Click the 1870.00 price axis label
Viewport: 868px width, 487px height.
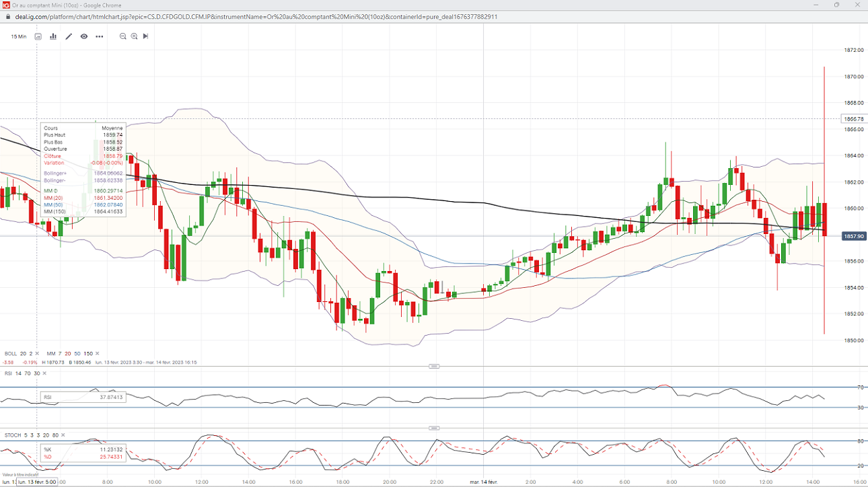pyautogui.click(x=855, y=77)
